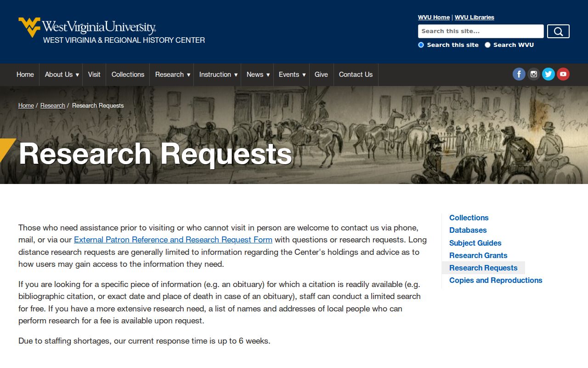Open the Give menu item
This screenshot has width=588, height=368.
pyautogui.click(x=321, y=75)
